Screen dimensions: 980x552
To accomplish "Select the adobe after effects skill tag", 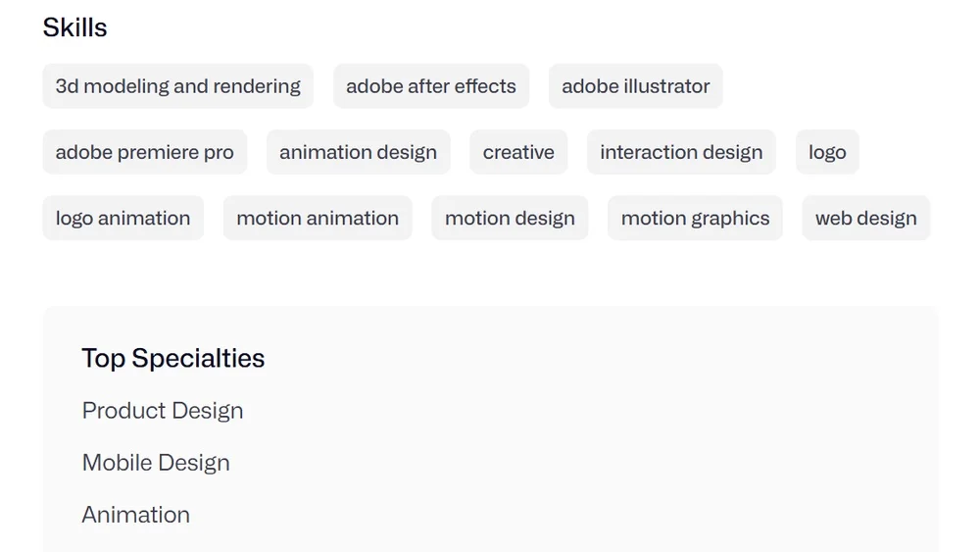I will [430, 86].
